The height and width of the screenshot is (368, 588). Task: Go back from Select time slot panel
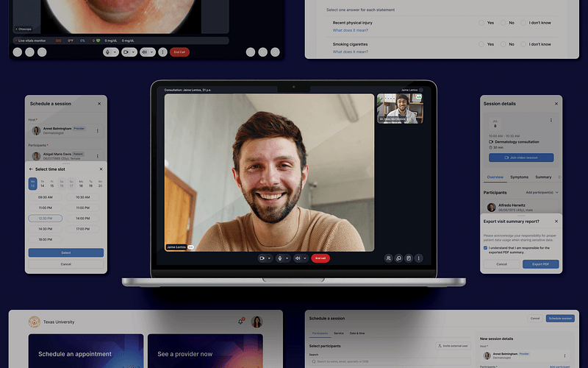pos(31,169)
